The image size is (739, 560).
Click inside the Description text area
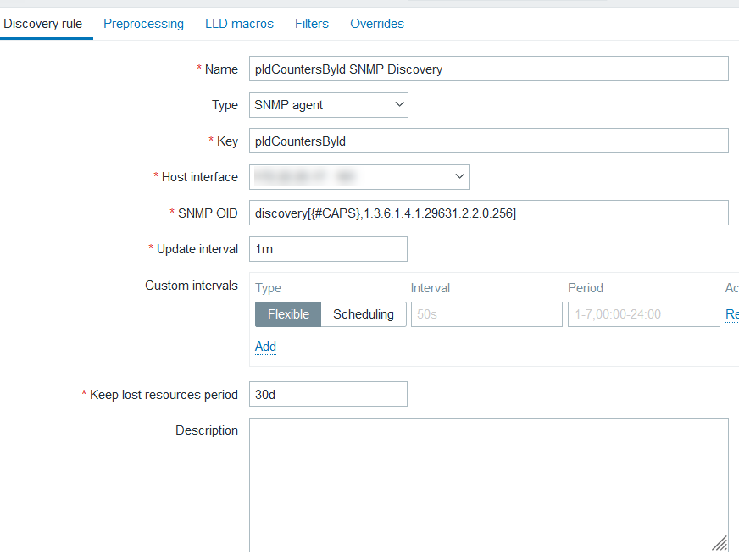488,485
